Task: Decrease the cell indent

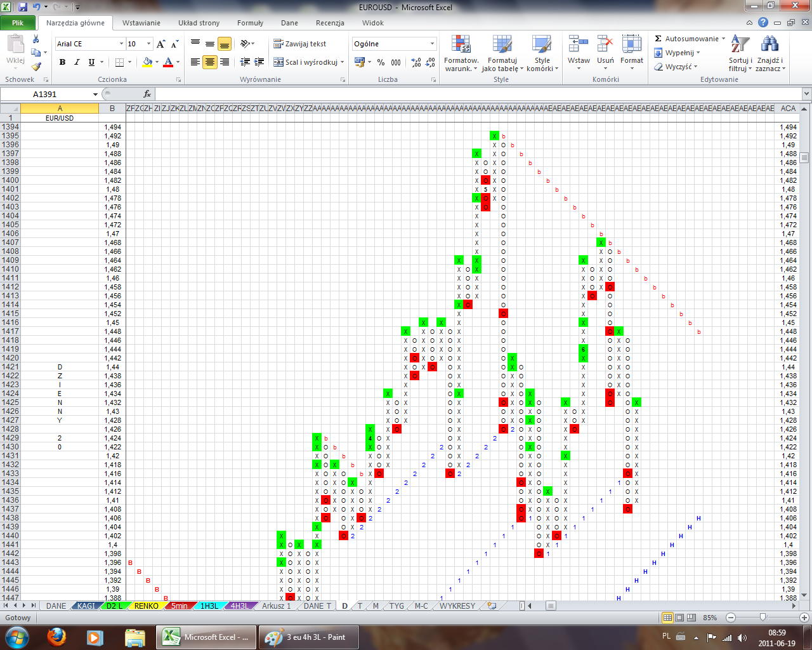Action: 245,62
